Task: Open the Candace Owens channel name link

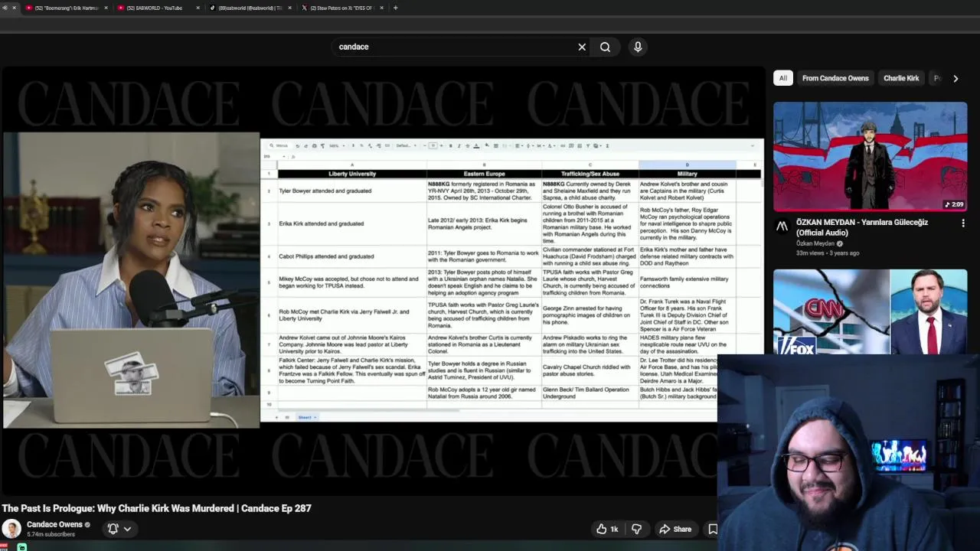Action: (54, 525)
